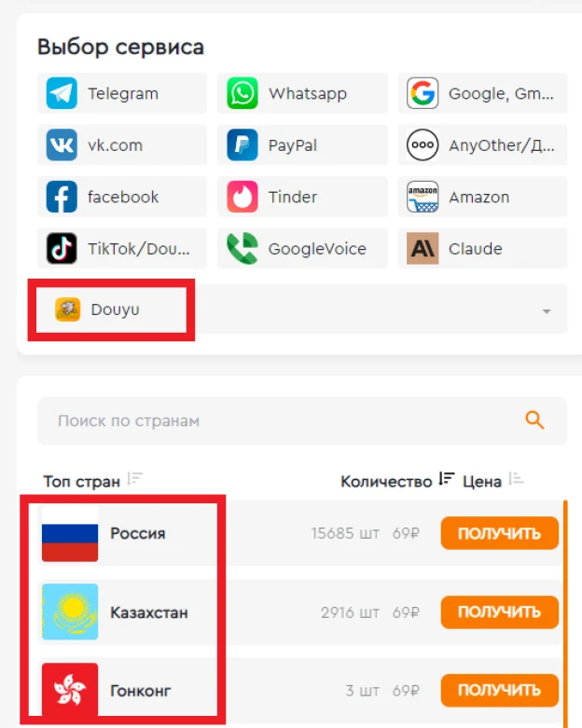Pick the TikTok/Douyin service tile
Screen dimensions: 582x728
coord(122,248)
